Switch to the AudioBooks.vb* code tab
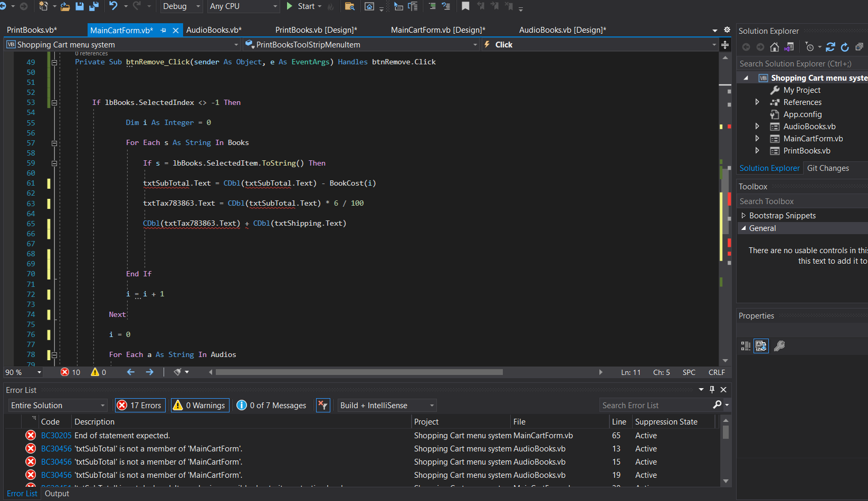Viewport: 868px width, 501px height. point(214,30)
